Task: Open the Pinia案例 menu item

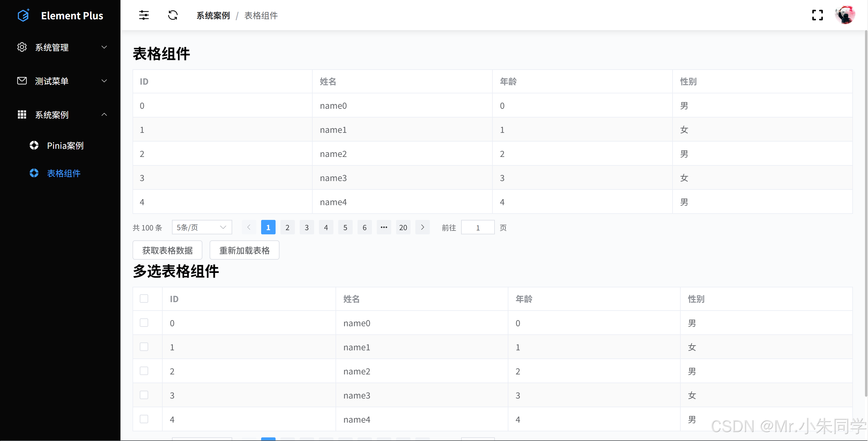Action: [x=65, y=145]
